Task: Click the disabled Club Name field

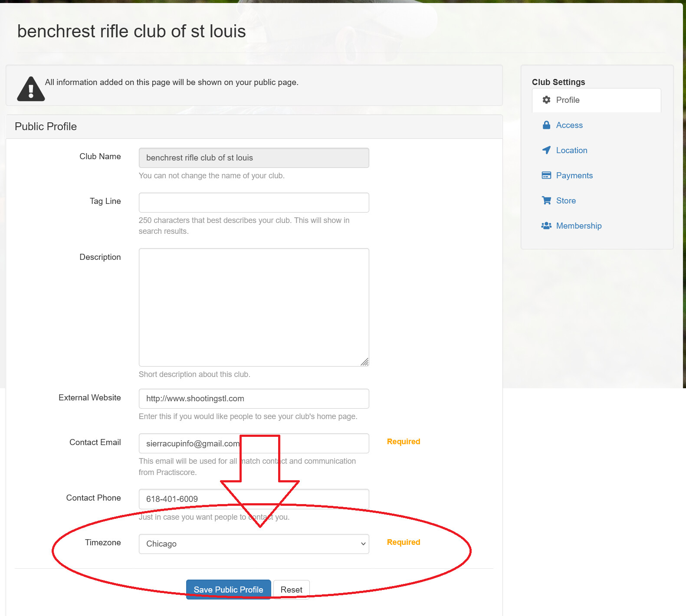Action: click(x=254, y=158)
